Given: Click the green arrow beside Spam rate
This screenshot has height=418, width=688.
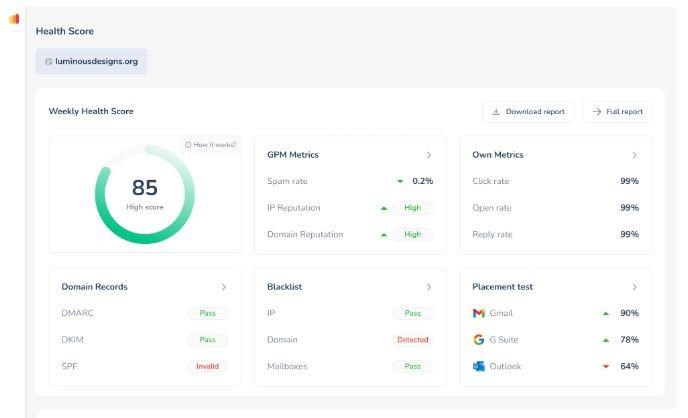Looking at the screenshot, I should click(400, 181).
